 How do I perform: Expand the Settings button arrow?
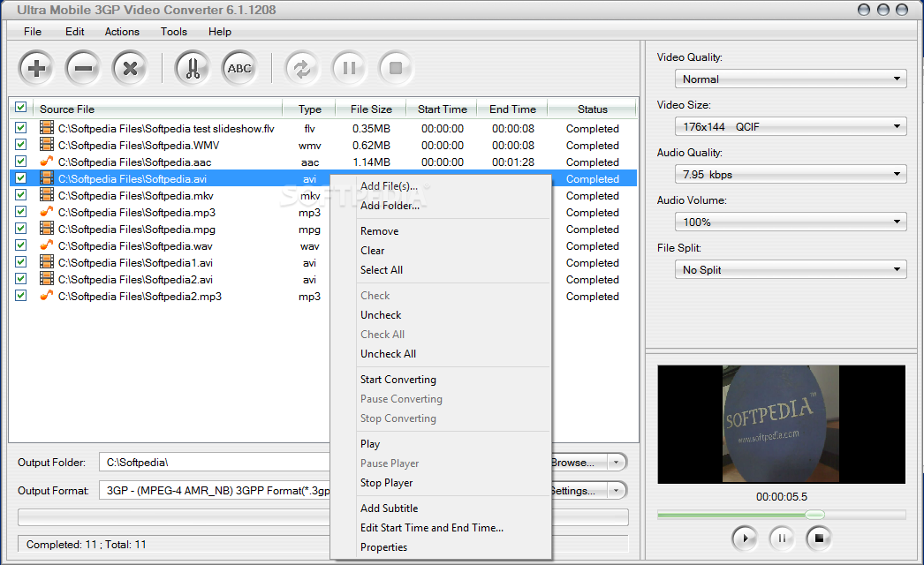[617, 490]
